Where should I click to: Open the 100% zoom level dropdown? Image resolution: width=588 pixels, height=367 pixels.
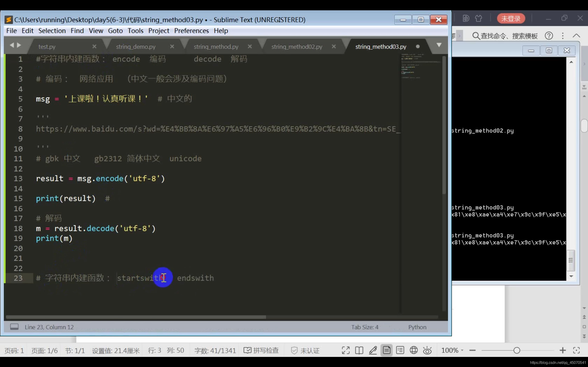tap(452, 350)
